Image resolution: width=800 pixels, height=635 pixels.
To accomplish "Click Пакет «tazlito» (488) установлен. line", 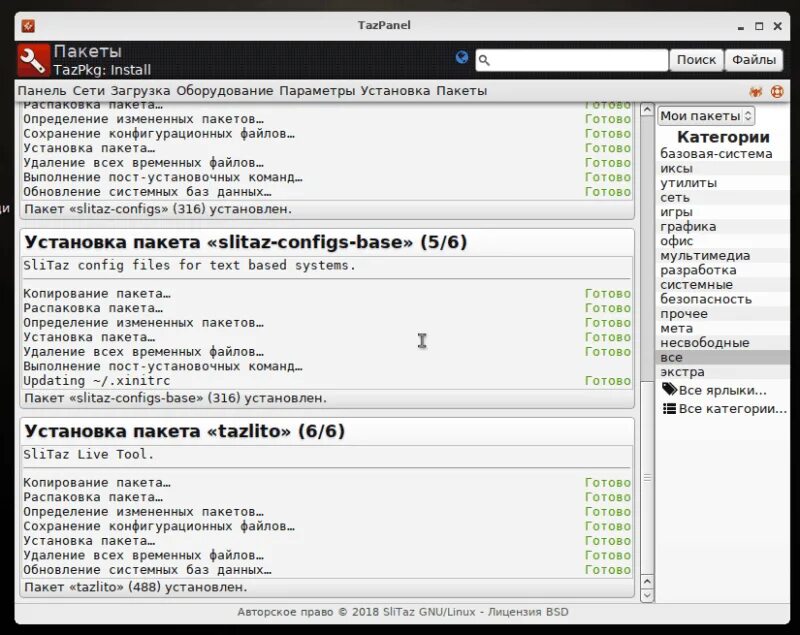I will (x=135, y=587).
